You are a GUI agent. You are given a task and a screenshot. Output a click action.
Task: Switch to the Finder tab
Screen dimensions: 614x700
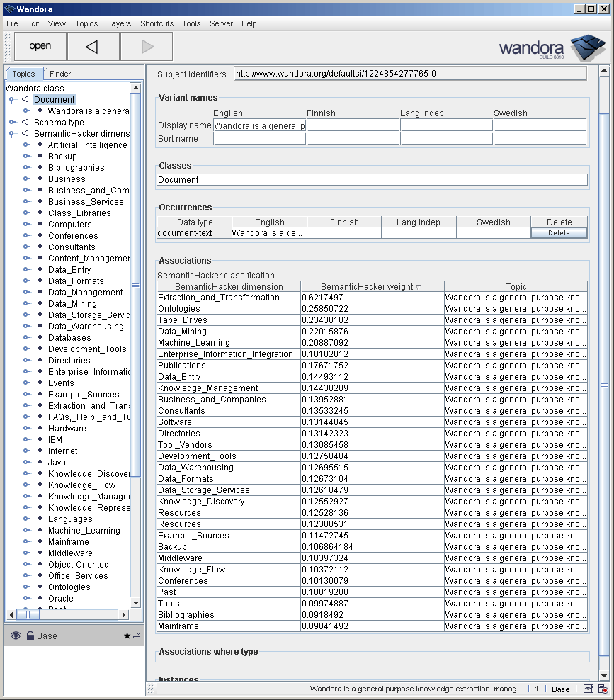click(61, 73)
